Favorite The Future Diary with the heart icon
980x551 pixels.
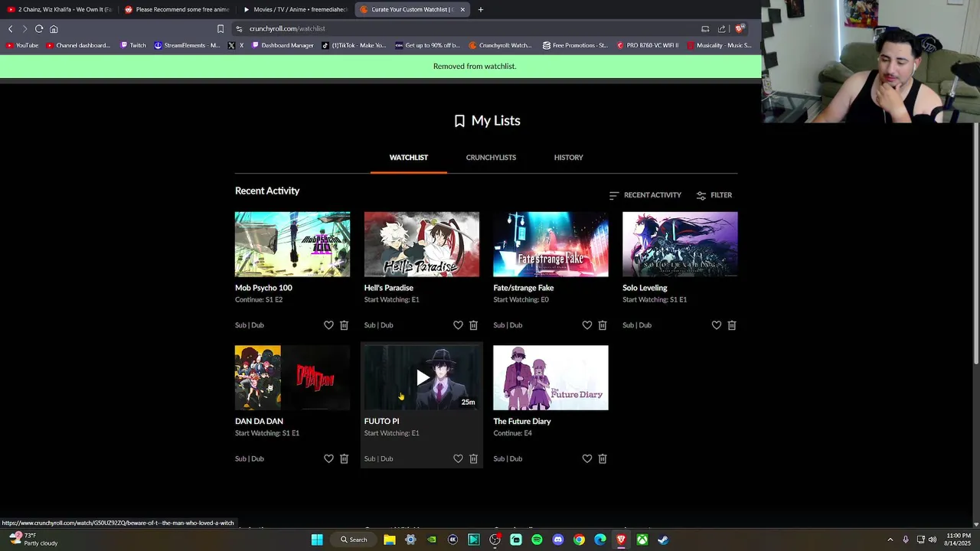[x=587, y=458]
